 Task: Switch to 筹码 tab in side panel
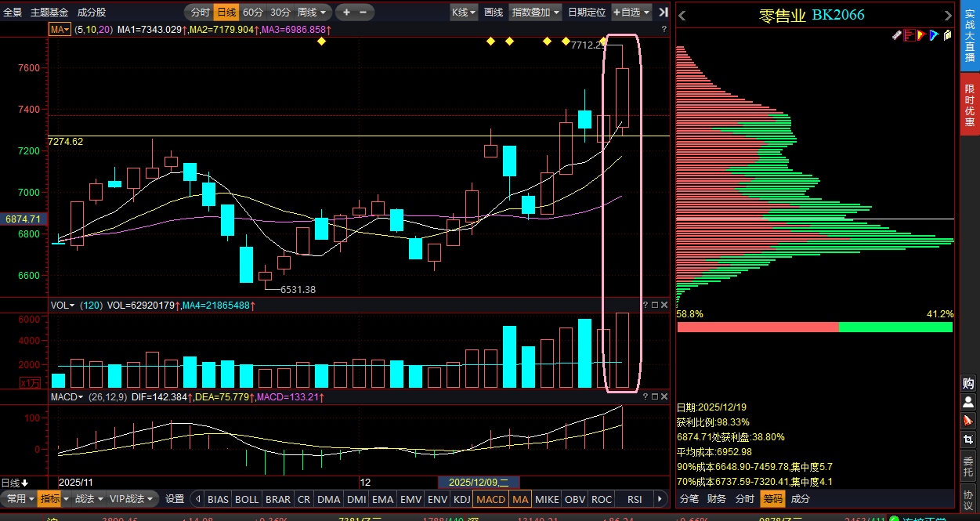click(772, 498)
